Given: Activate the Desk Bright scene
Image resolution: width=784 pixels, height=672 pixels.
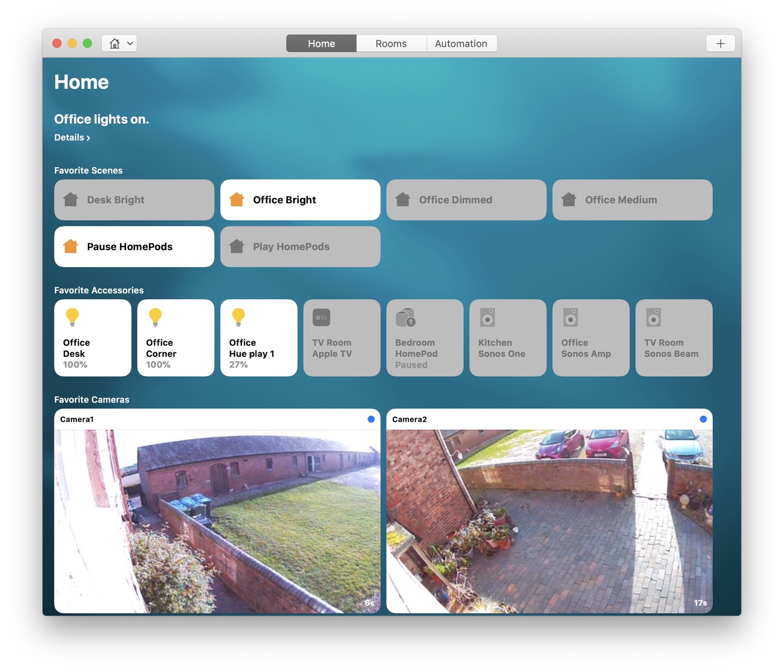Looking at the screenshot, I should tap(134, 200).
